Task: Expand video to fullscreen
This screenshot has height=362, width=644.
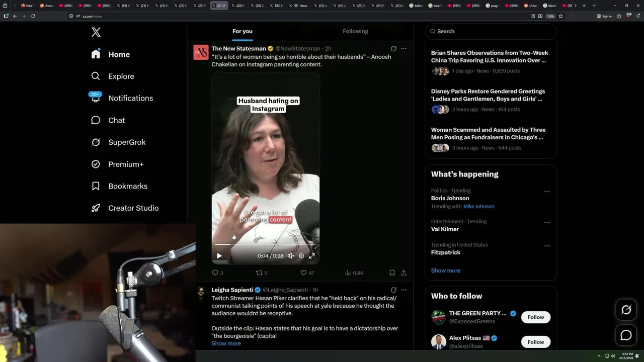Action: tap(312, 256)
